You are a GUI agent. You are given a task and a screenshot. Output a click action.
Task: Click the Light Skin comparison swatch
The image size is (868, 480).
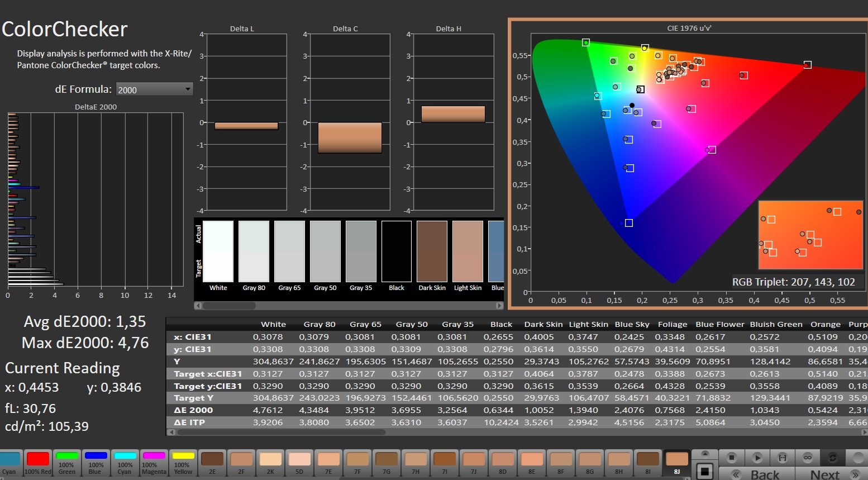pyautogui.click(x=468, y=251)
